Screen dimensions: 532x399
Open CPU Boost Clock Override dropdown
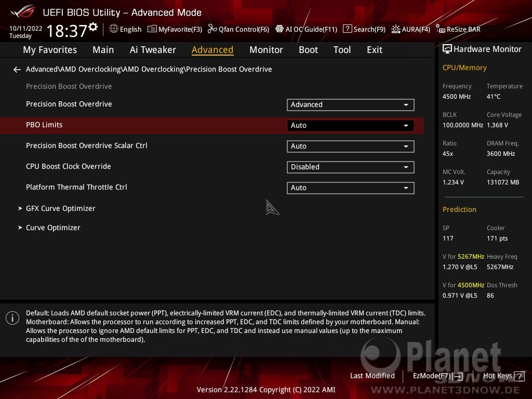coord(351,167)
